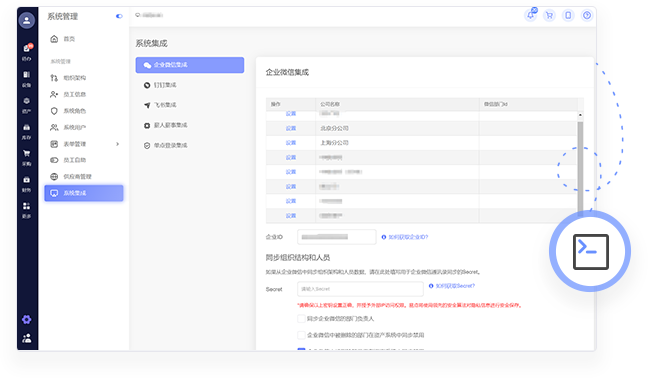This screenshot has width=648, height=378.
Task: Open the shopping cart icon in top bar
Action: pyautogui.click(x=549, y=15)
